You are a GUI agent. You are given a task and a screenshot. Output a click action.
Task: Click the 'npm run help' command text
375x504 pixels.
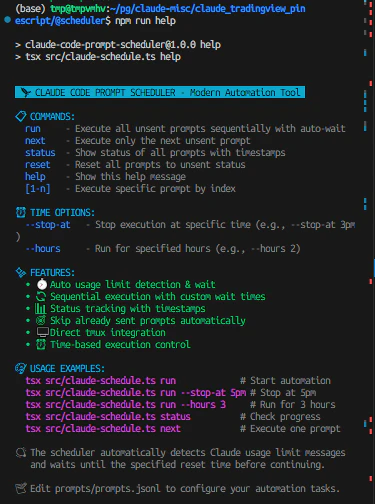click(145, 21)
